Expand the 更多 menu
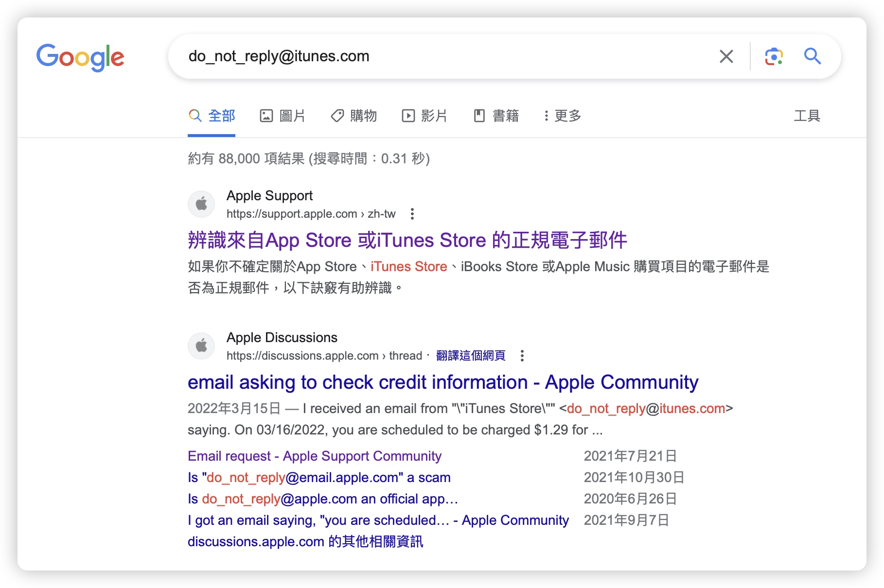 (x=563, y=116)
